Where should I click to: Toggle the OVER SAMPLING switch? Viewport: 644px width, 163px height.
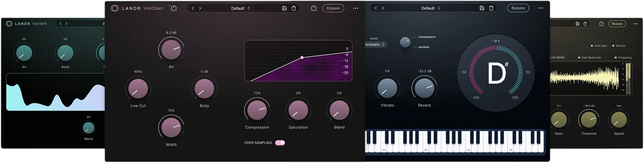pyautogui.click(x=280, y=143)
